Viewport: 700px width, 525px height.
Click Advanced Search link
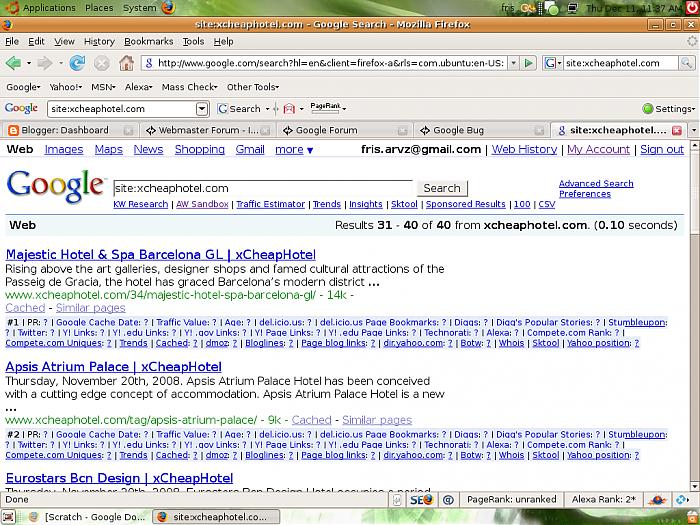[x=596, y=183]
